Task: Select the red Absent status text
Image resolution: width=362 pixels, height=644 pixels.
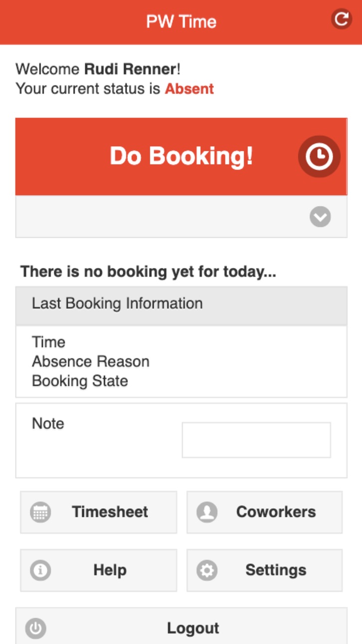Action: click(189, 89)
